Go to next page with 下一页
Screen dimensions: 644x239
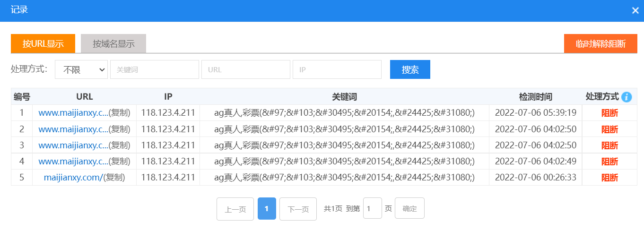(x=298, y=209)
